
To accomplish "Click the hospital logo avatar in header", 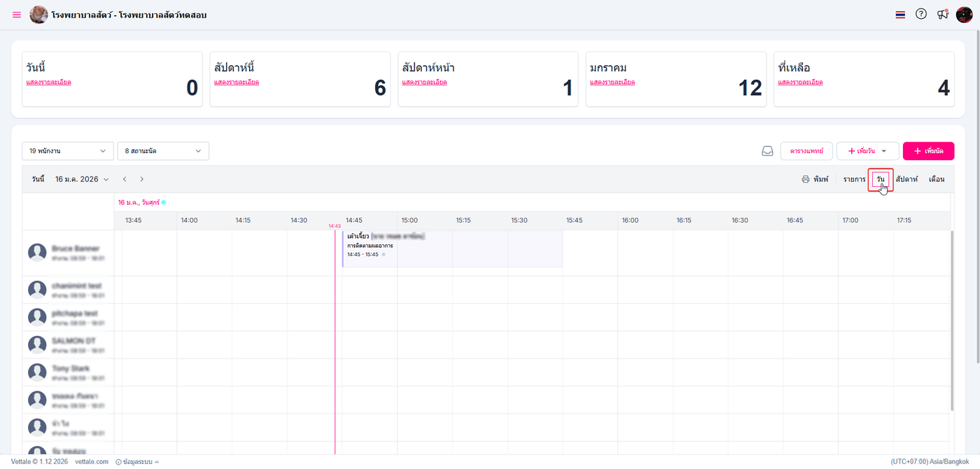I will 39,15.
